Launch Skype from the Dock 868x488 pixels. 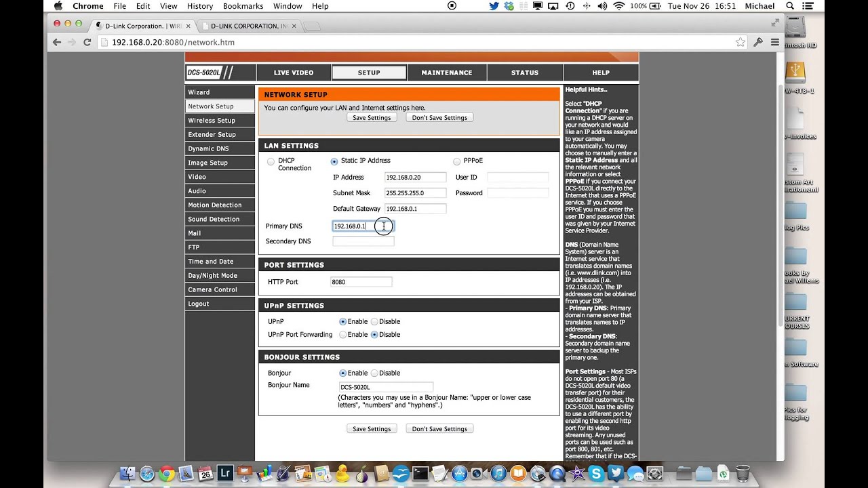click(596, 473)
